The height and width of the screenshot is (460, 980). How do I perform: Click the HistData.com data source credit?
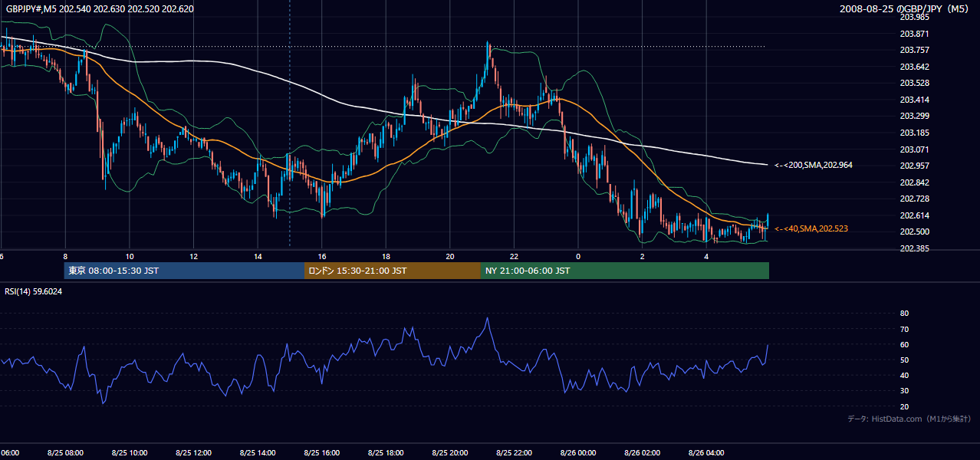[909, 419]
